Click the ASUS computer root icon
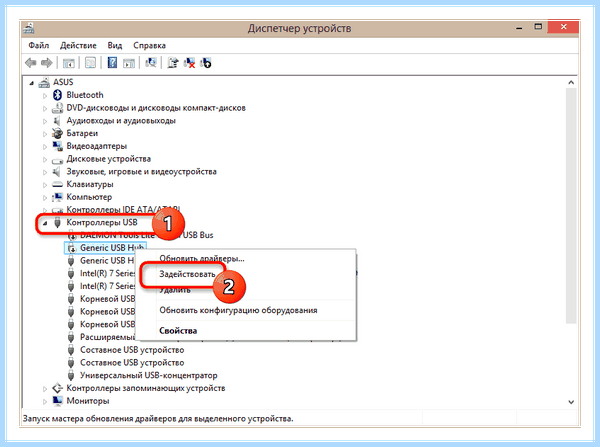This screenshot has height=447, width=600. 44,82
